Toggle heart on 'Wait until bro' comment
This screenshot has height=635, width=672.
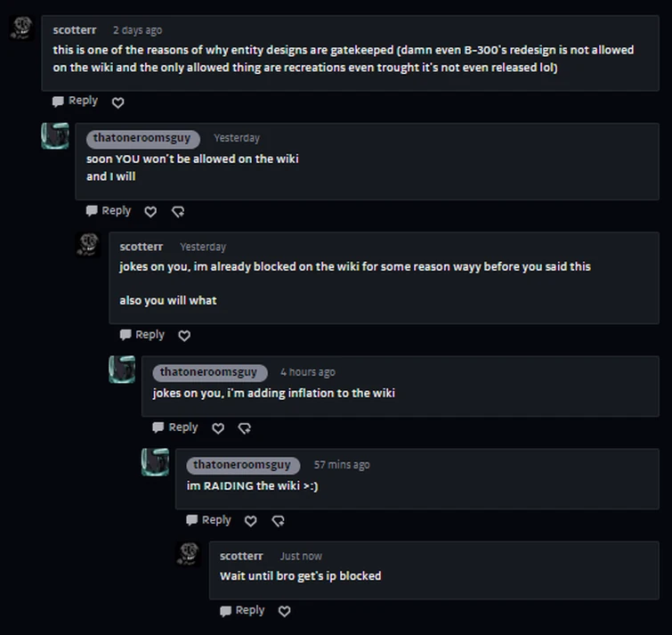[284, 611]
